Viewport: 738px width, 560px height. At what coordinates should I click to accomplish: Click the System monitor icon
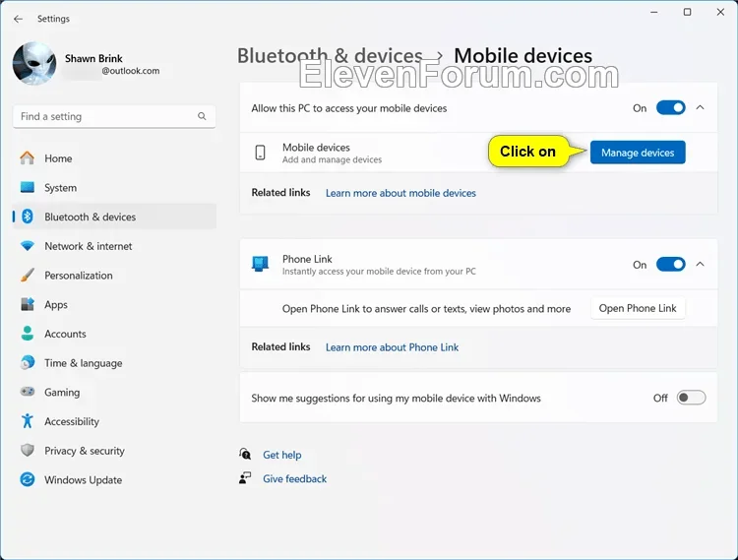point(28,187)
